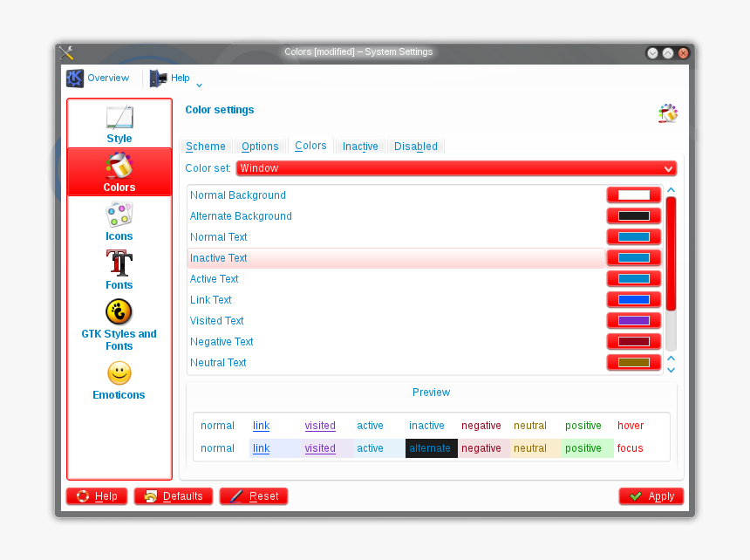Expand the Help toolbar menu arrow
Screen dimensions: 750x560
200,85
